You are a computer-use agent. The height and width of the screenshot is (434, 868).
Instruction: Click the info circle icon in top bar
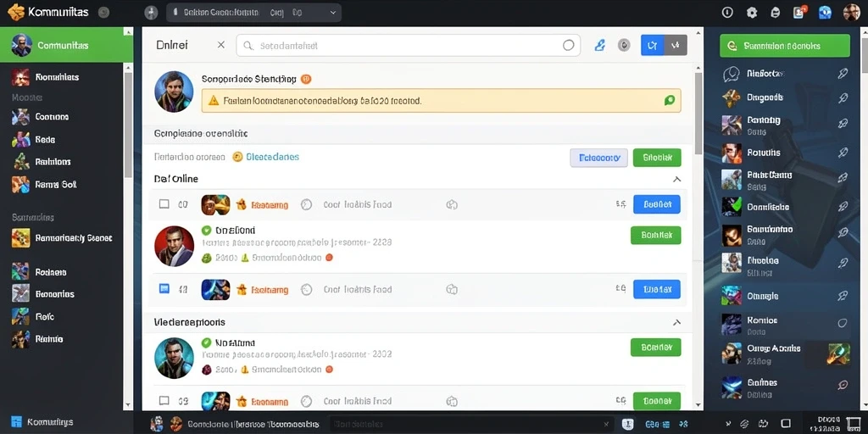coord(727,13)
